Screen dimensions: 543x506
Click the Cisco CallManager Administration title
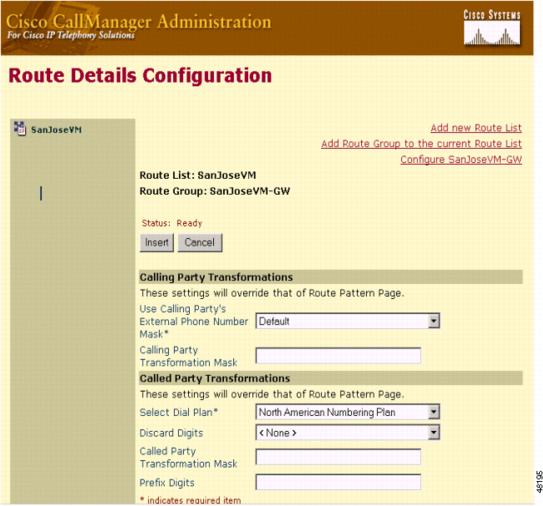coord(139,21)
